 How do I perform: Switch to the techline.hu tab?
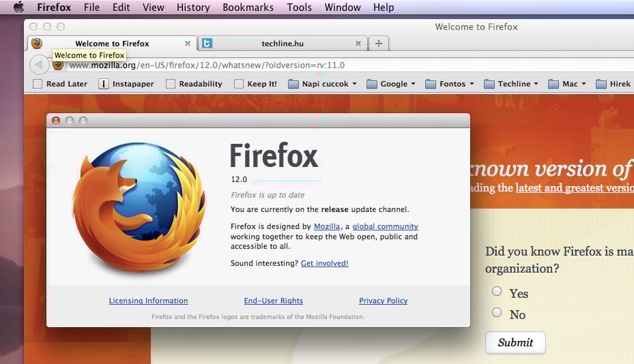pyautogui.click(x=283, y=43)
